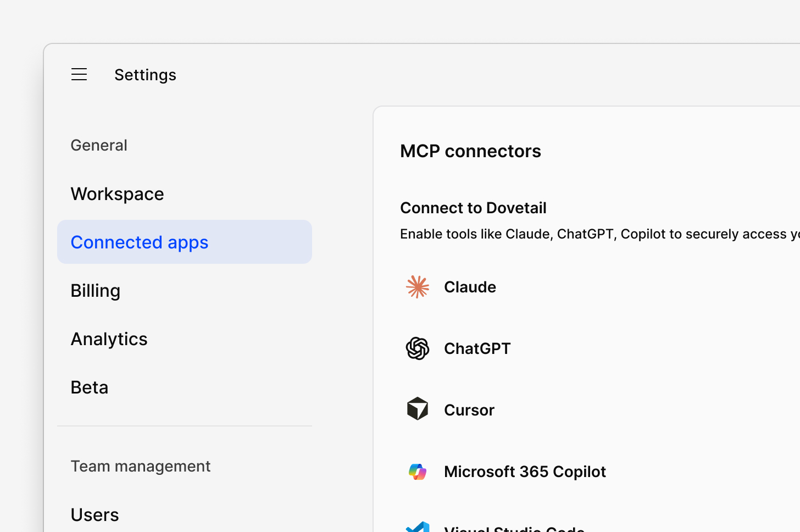Click the ChatGPT logo icon
This screenshot has width=800, height=532.
[418, 348]
